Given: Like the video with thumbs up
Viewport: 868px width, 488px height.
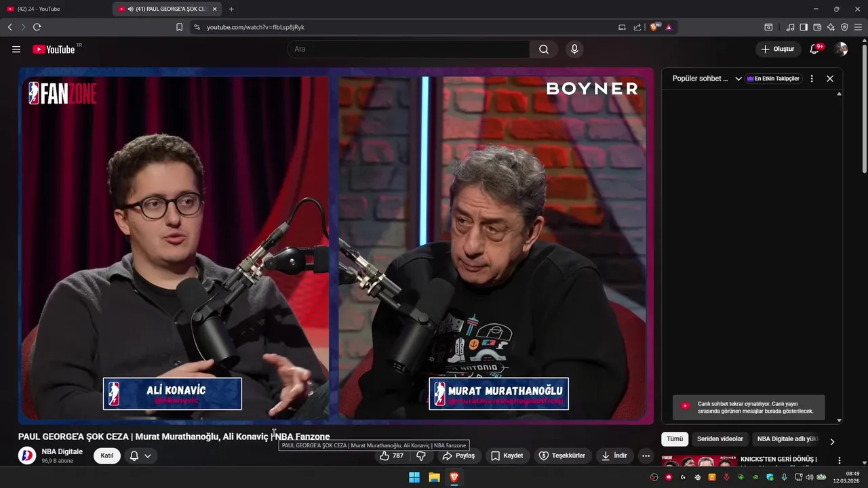Looking at the screenshot, I should click(x=392, y=456).
